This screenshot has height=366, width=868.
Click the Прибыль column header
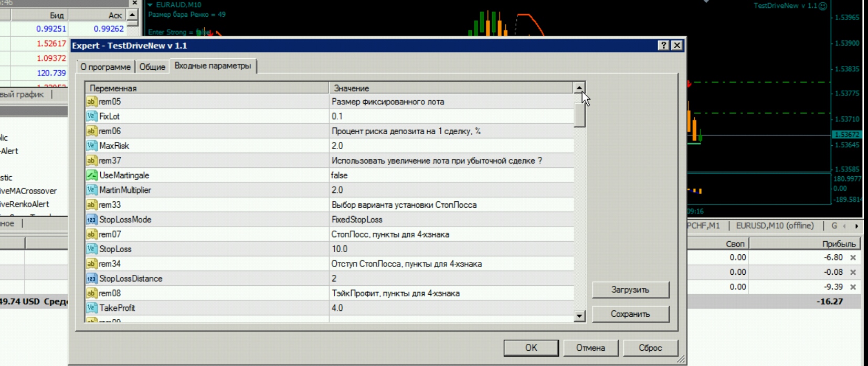pos(805,244)
